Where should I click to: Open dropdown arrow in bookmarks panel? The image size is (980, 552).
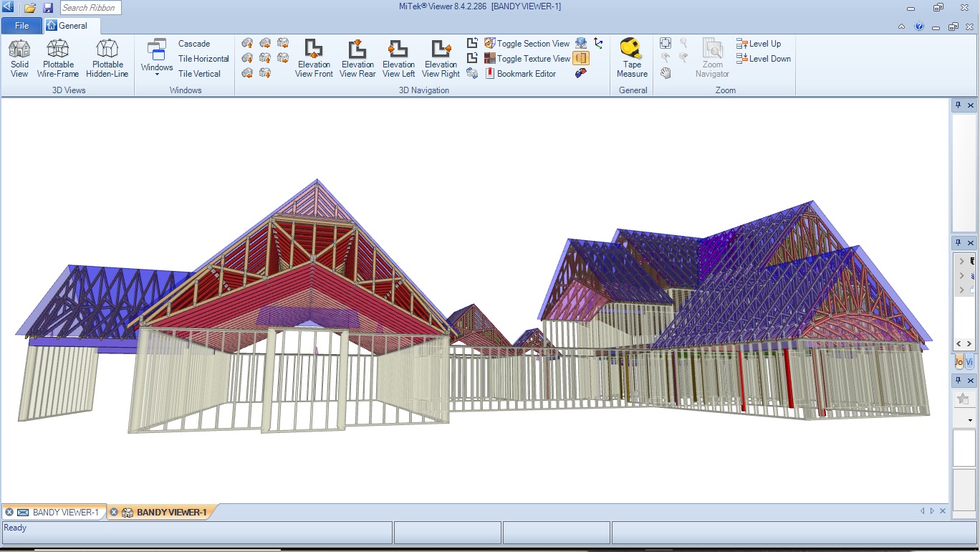[970, 420]
